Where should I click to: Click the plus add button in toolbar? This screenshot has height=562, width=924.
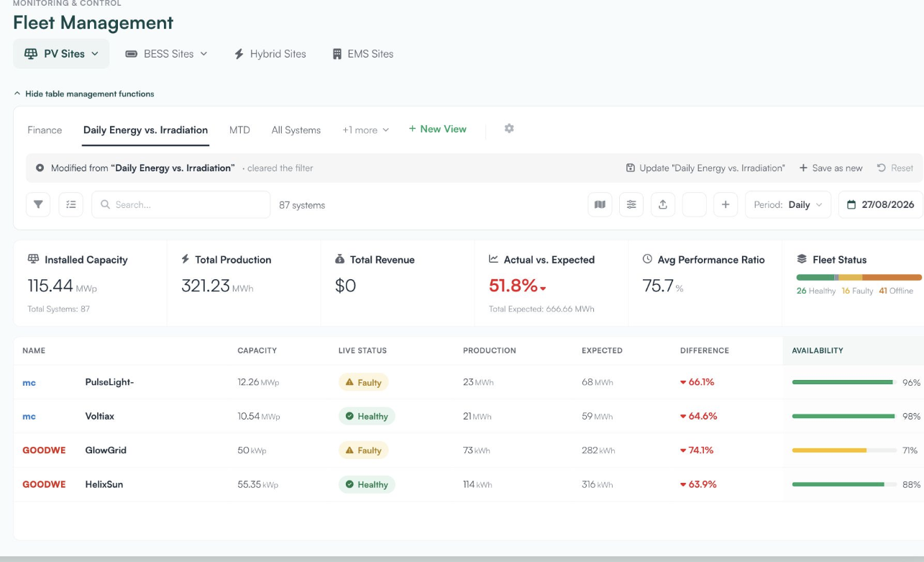click(726, 204)
